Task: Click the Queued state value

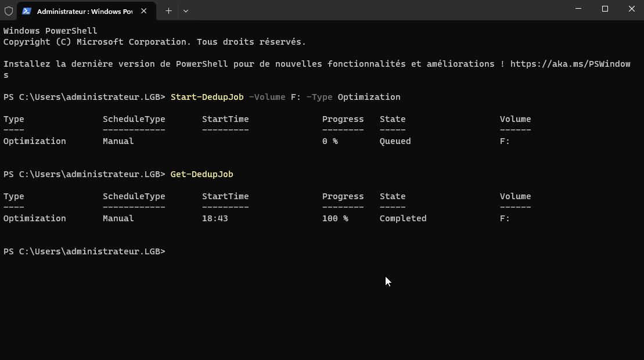Action: click(395, 141)
